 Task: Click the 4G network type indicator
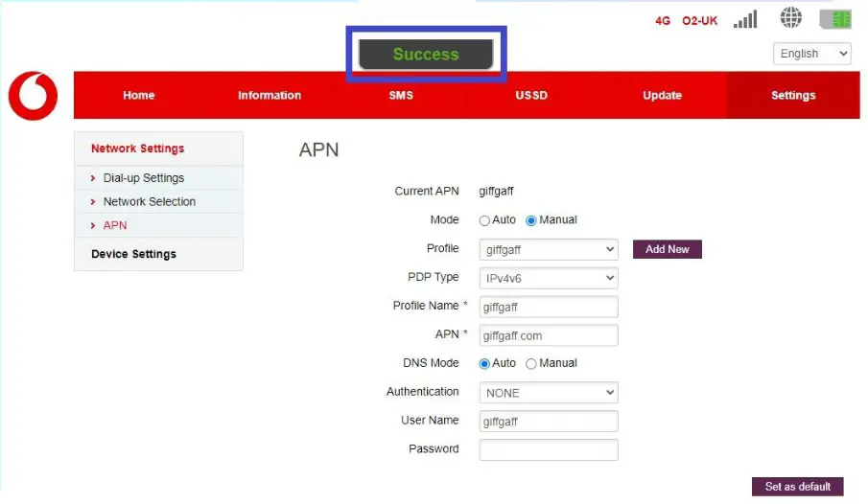click(x=663, y=20)
